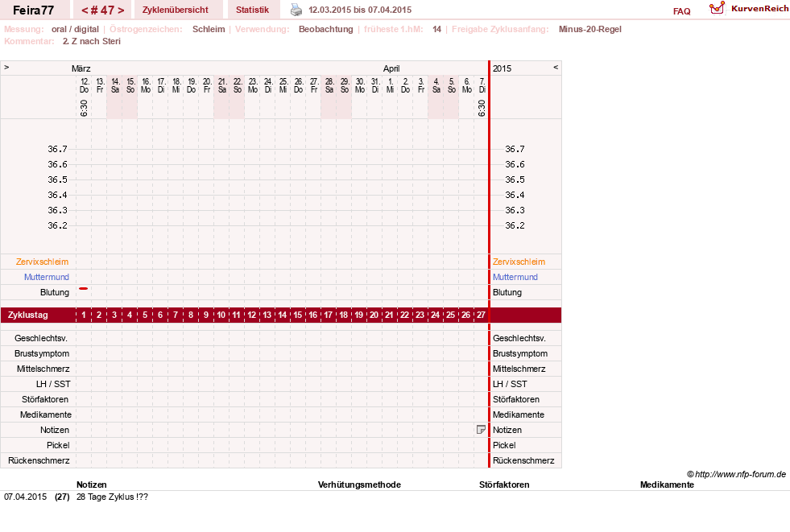Screen dimensions: 790x532
Task: Click the 6:30 time on March 12
Action: pyautogui.click(x=84, y=108)
